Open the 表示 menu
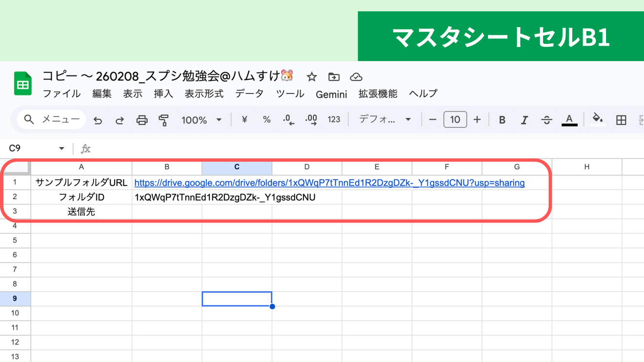 coord(133,94)
